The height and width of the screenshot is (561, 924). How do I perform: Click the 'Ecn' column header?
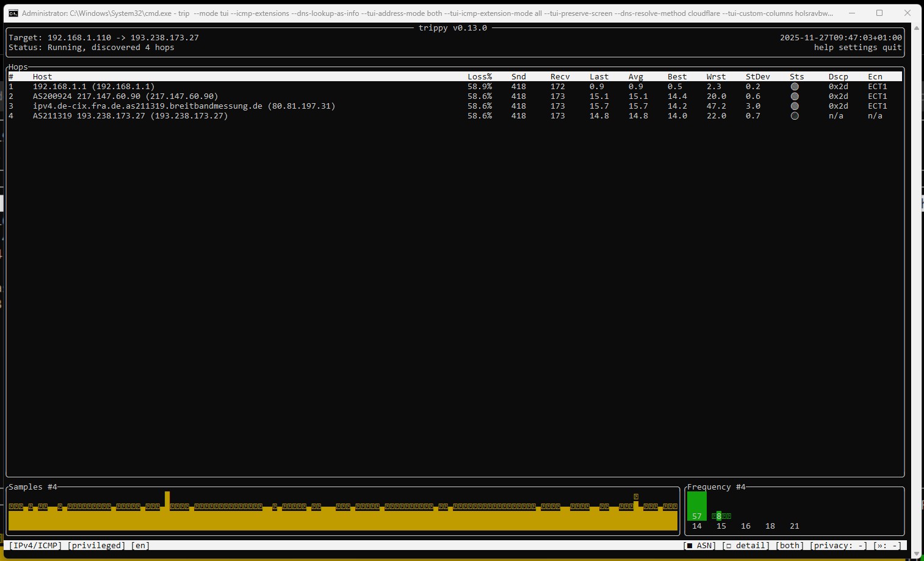point(875,77)
